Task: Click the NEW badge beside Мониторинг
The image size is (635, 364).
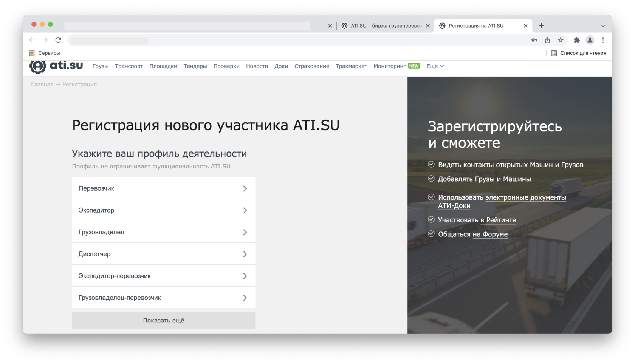Action: pyautogui.click(x=414, y=66)
